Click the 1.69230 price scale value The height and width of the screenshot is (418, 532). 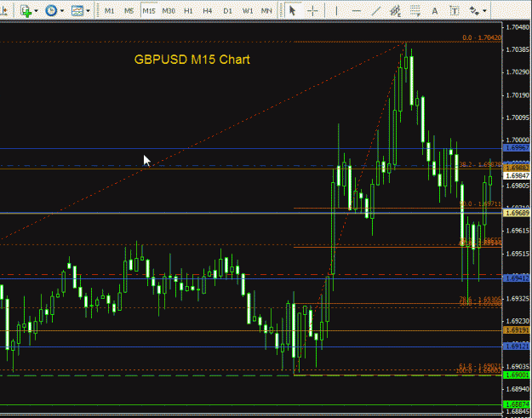pyautogui.click(x=518, y=321)
